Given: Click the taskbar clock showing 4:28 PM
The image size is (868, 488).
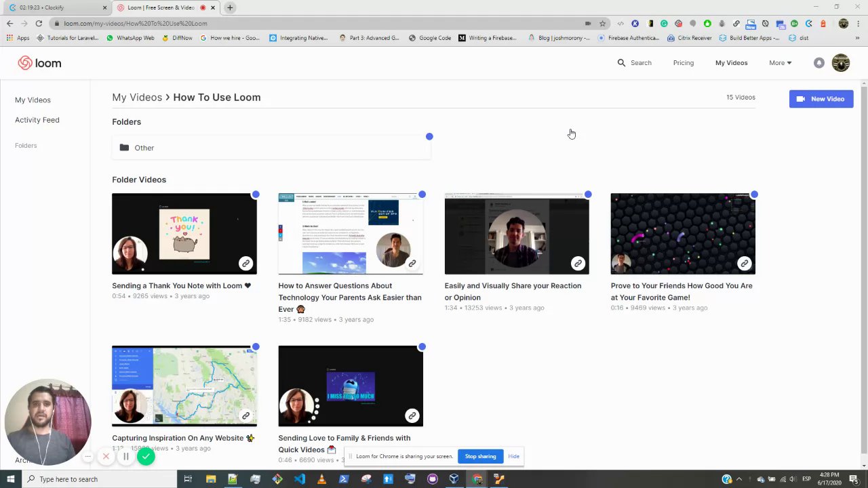Looking at the screenshot, I should [829, 479].
